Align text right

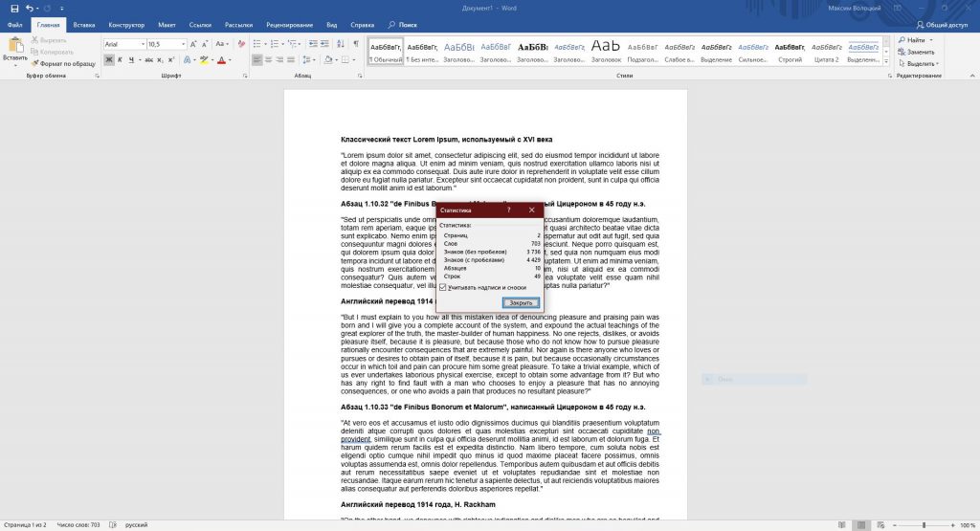tap(279, 60)
